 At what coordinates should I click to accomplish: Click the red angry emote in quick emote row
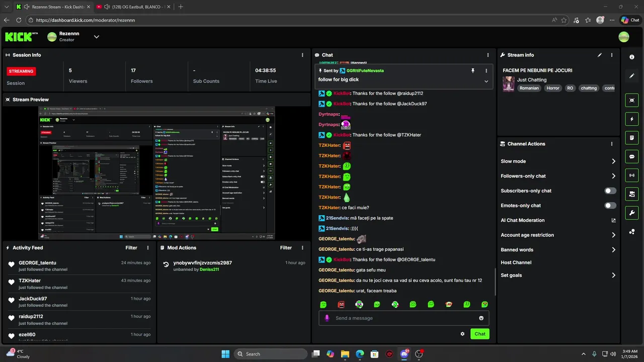point(341,305)
